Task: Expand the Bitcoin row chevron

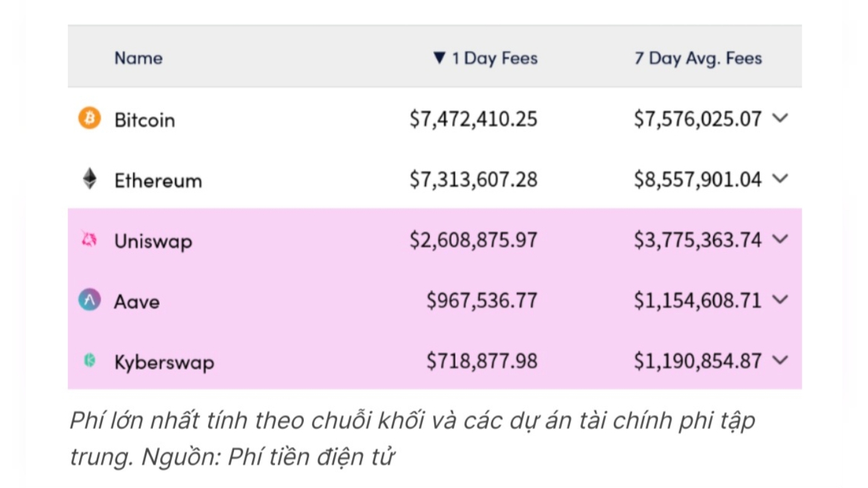Action: [780, 118]
